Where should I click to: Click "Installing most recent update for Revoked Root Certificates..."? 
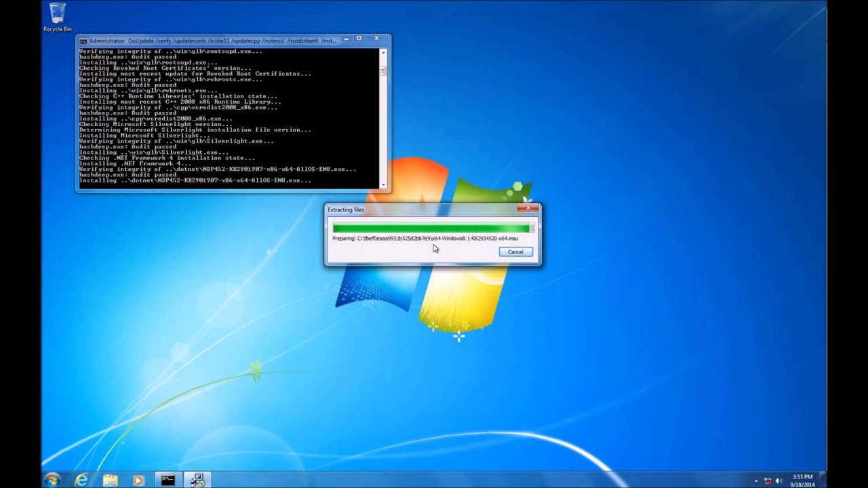(x=195, y=73)
